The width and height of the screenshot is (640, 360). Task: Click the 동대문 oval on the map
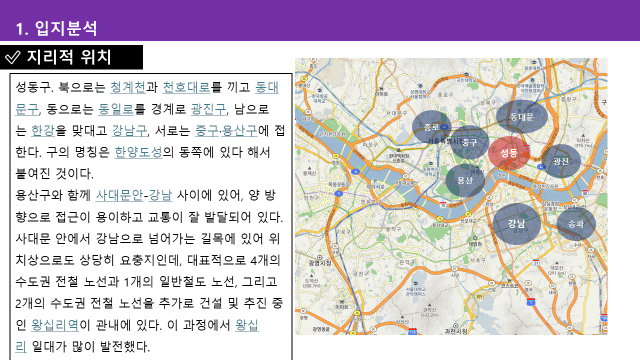click(x=522, y=117)
